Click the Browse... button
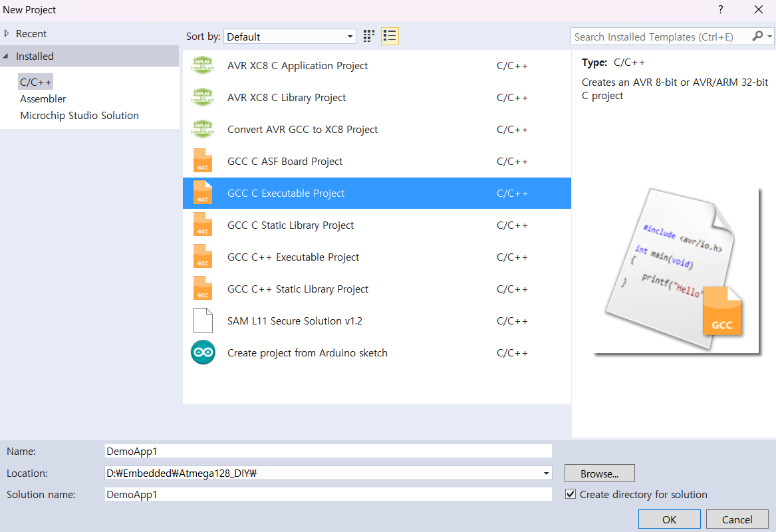Viewport: 776px width, 532px height. click(x=599, y=473)
